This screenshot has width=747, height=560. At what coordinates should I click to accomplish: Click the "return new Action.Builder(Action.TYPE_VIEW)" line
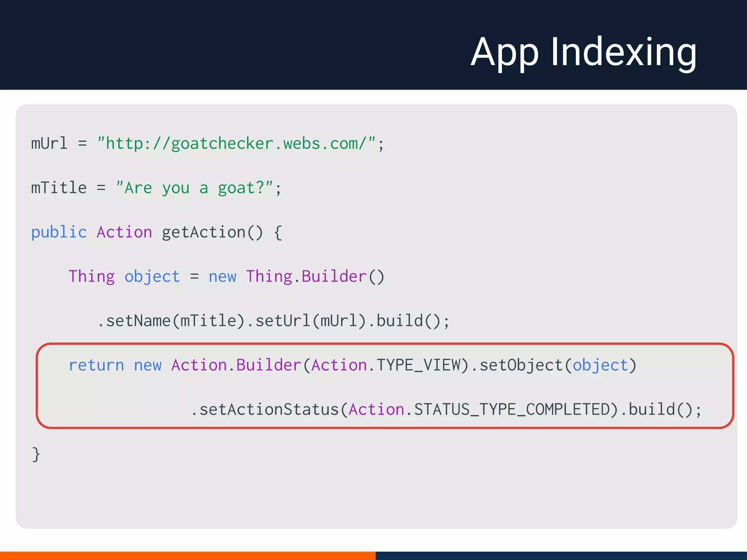[353, 365]
